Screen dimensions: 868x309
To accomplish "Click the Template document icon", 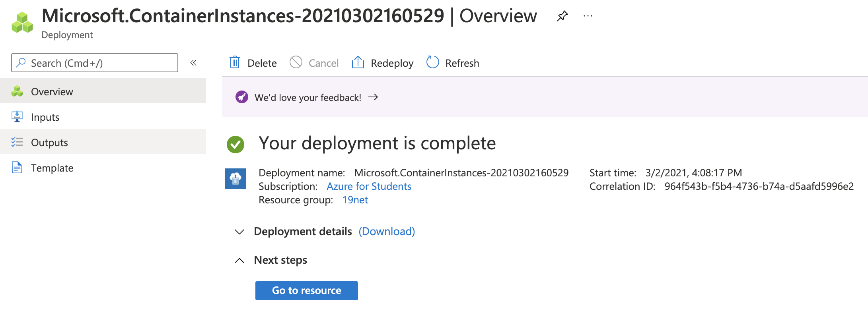I will point(17,168).
